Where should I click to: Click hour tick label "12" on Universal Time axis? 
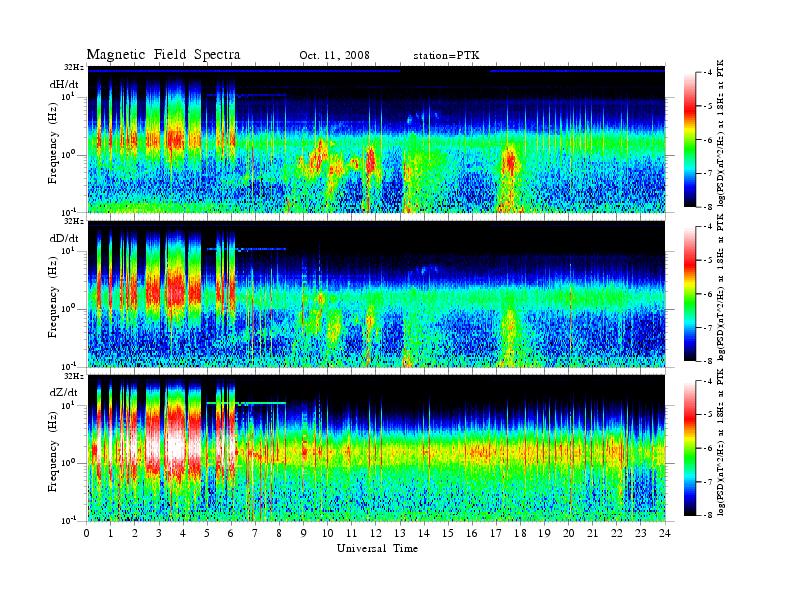point(376,533)
